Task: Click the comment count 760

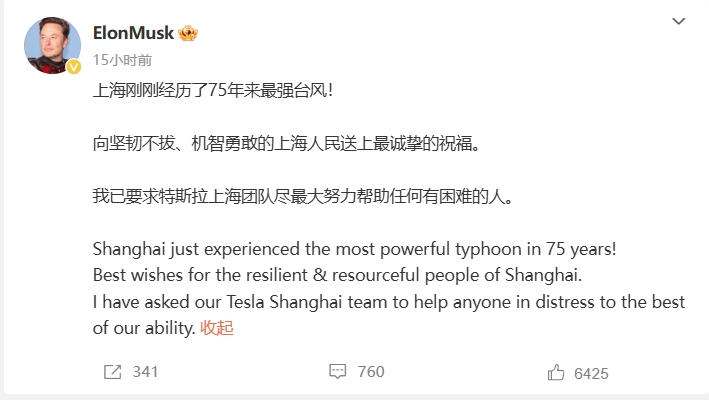Action: 370,372
